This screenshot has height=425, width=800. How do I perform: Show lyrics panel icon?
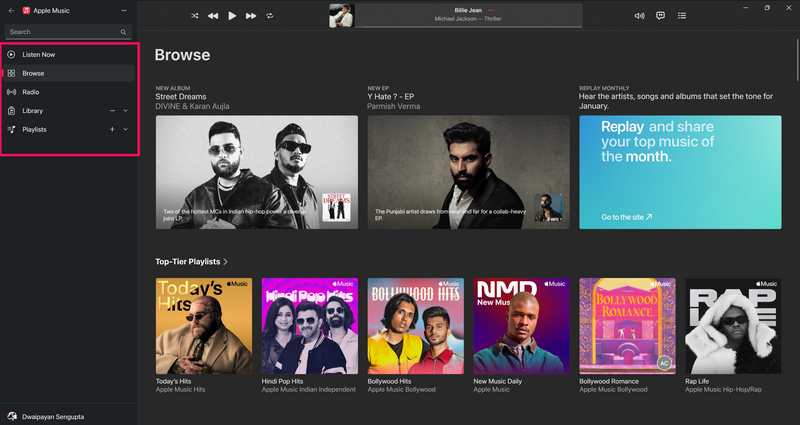[x=660, y=16]
